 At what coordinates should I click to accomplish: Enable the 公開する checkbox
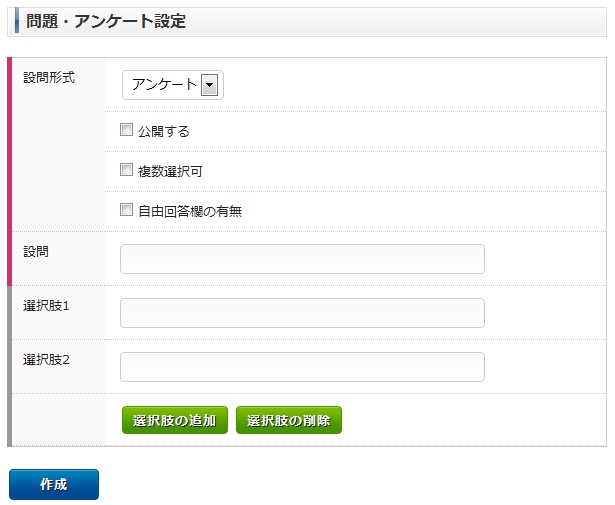pos(126,130)
